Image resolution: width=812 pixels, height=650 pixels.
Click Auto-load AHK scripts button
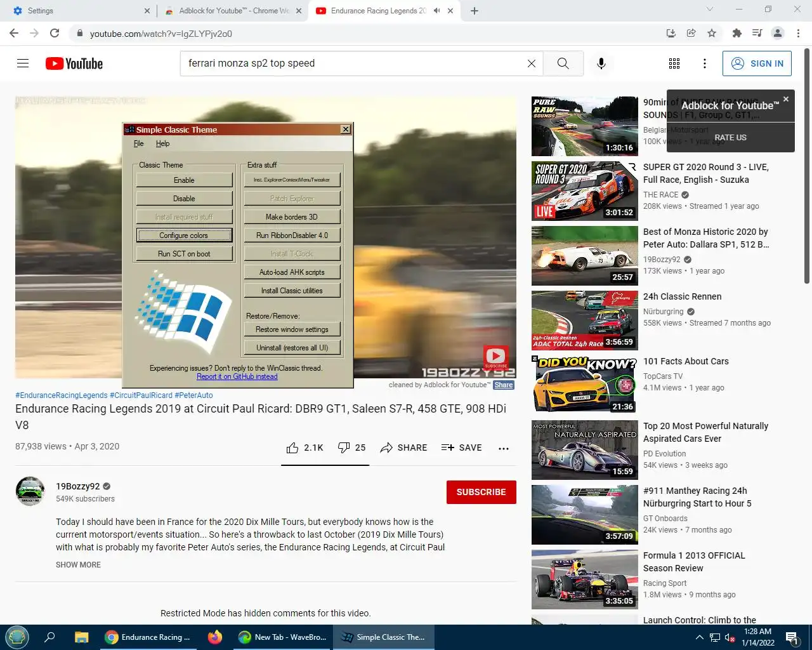292,272
